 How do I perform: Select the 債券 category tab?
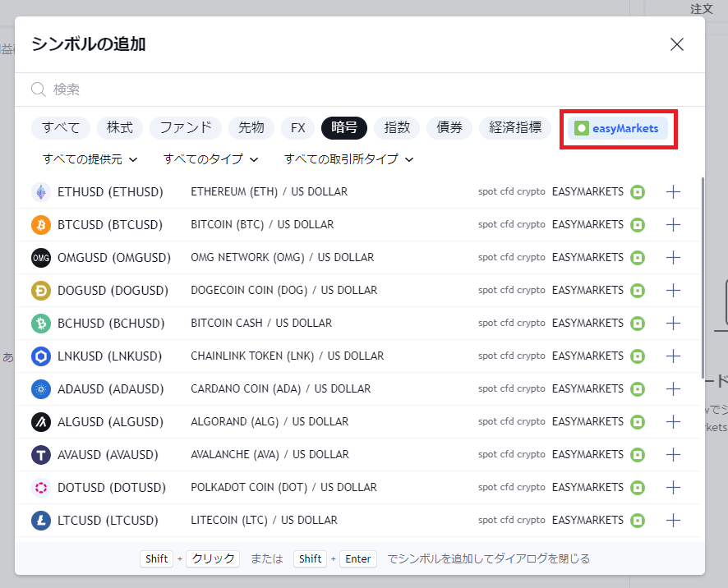click(449, 127)
